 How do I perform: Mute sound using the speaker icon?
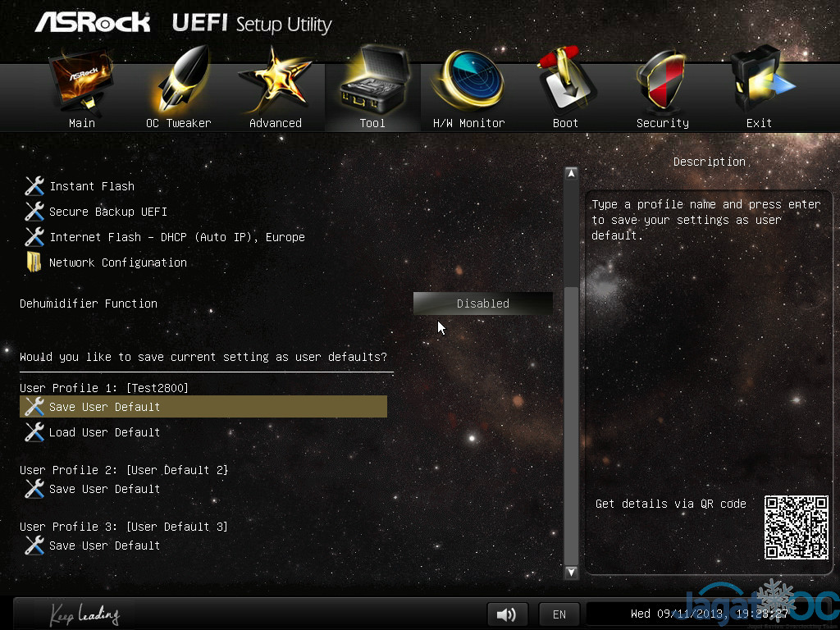(x=507, y=614)
